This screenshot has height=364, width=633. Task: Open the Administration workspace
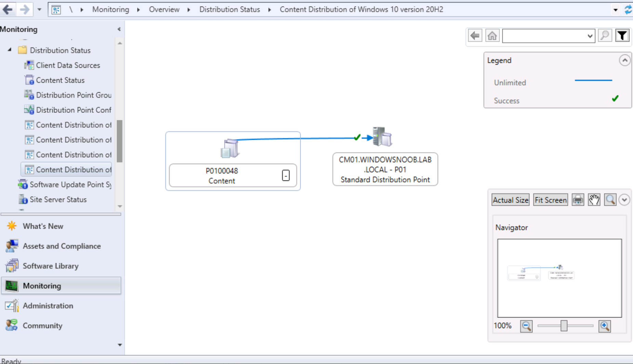pyautogui.click(x=61, y=306)
